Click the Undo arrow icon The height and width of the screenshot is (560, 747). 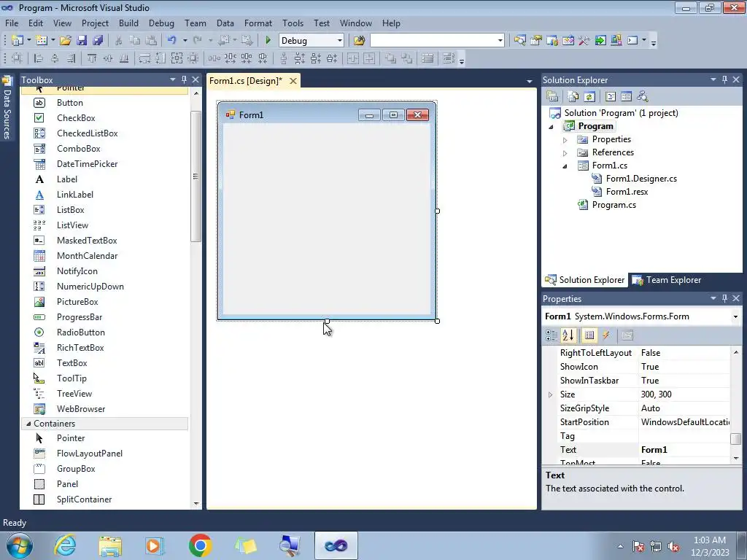(172, 41)
